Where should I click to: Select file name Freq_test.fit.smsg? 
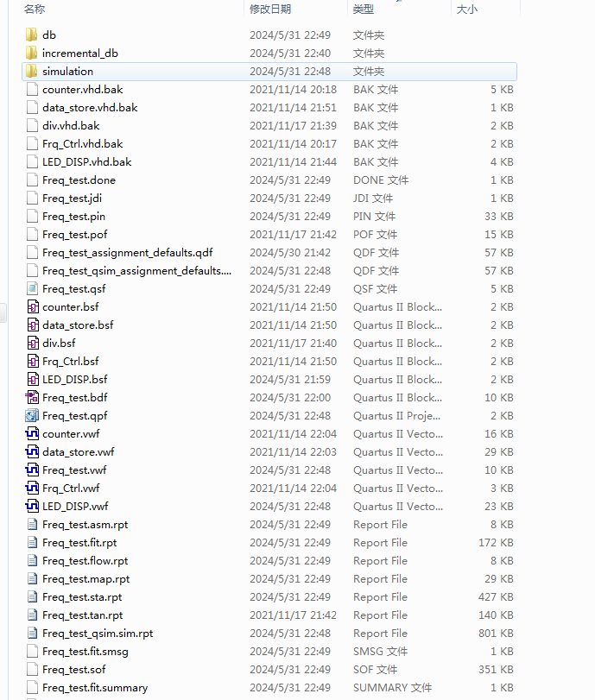point(85,652)
